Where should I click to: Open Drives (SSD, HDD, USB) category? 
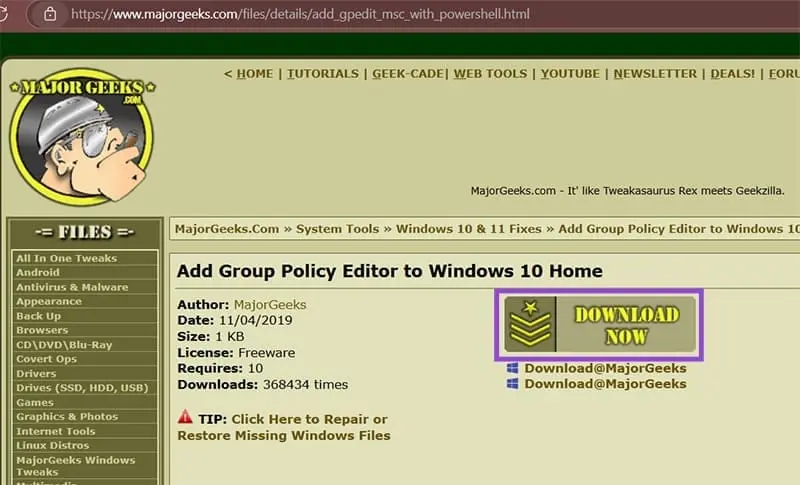(x=82, y=388)
